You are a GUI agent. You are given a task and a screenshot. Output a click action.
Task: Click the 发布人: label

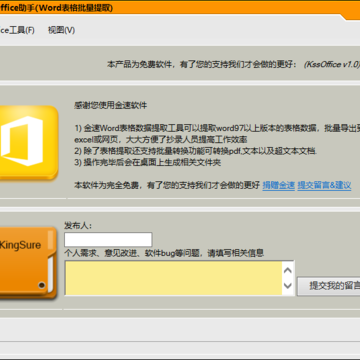pos(78,226)
